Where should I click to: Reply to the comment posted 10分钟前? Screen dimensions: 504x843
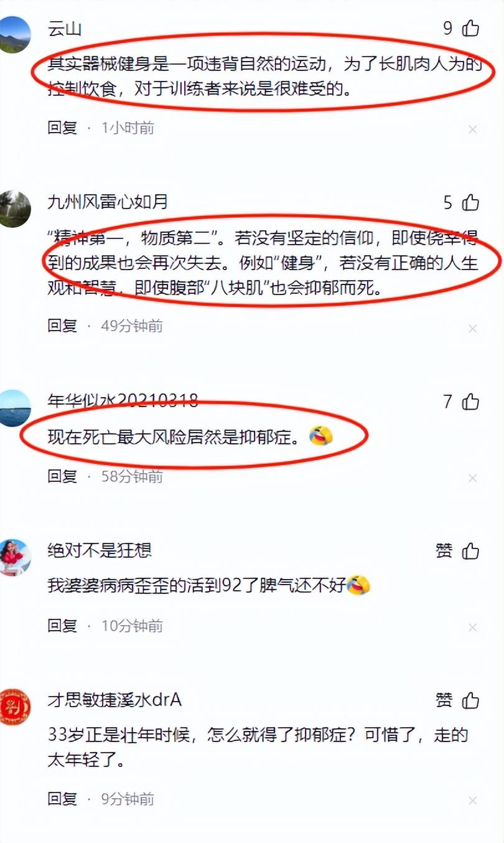coord(62,625)
